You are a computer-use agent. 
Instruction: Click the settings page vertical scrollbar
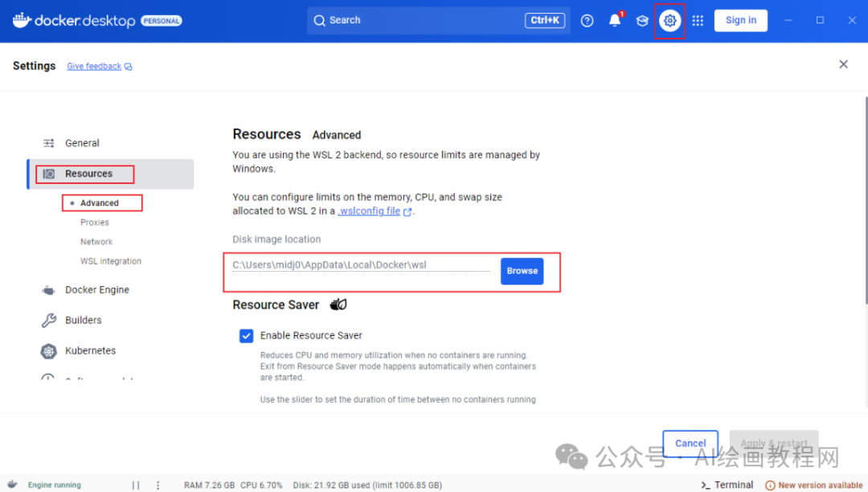click(866, 199)
